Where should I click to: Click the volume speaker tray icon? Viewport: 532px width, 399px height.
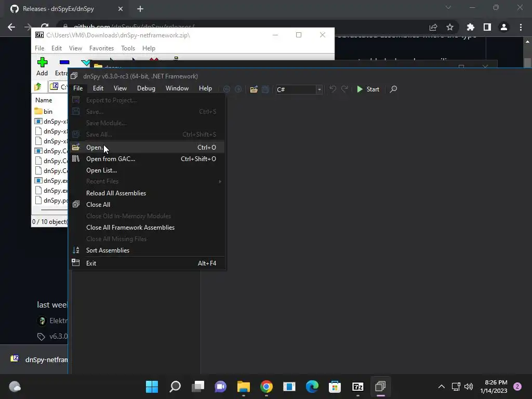pos(469,387)
